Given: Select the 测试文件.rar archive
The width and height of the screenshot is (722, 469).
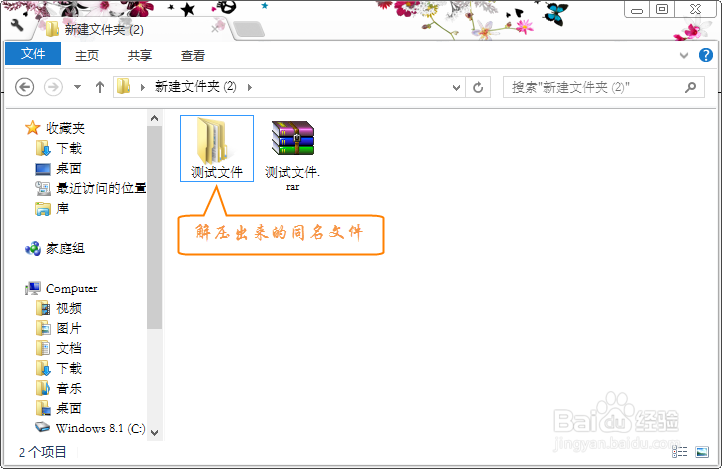Looking at the screenshot, I should (x=292, y=156).
